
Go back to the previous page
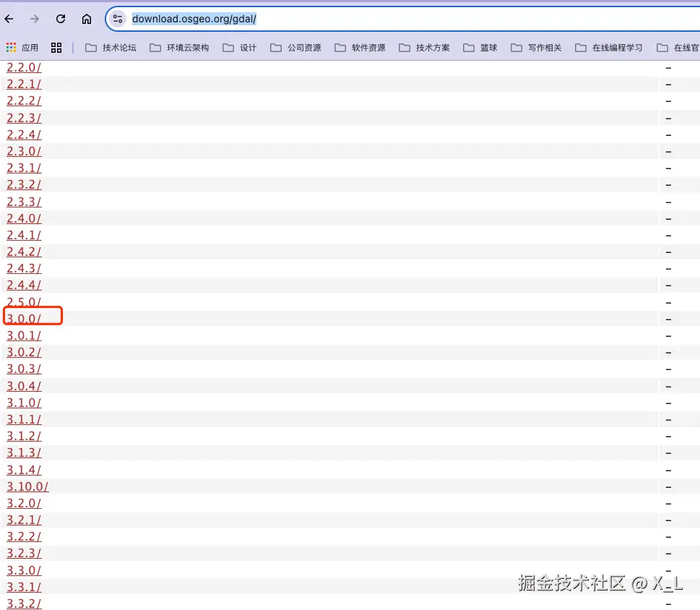coord(9,19)
